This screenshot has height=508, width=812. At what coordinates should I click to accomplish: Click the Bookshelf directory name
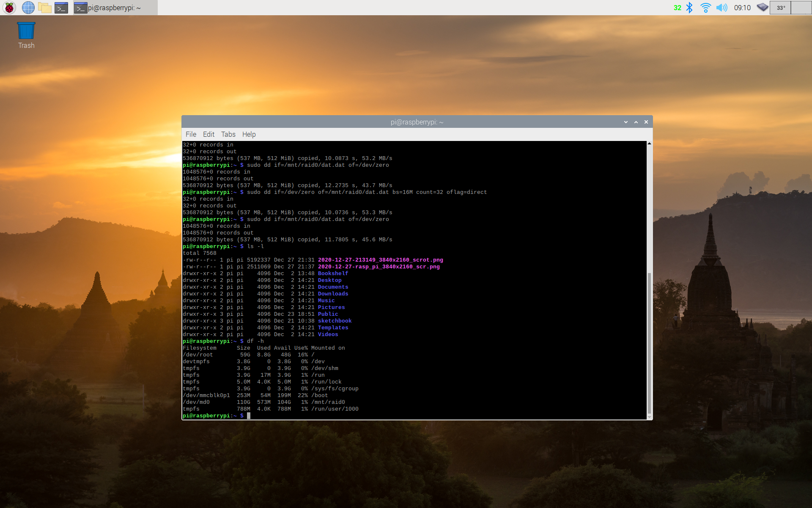point(333,273)
